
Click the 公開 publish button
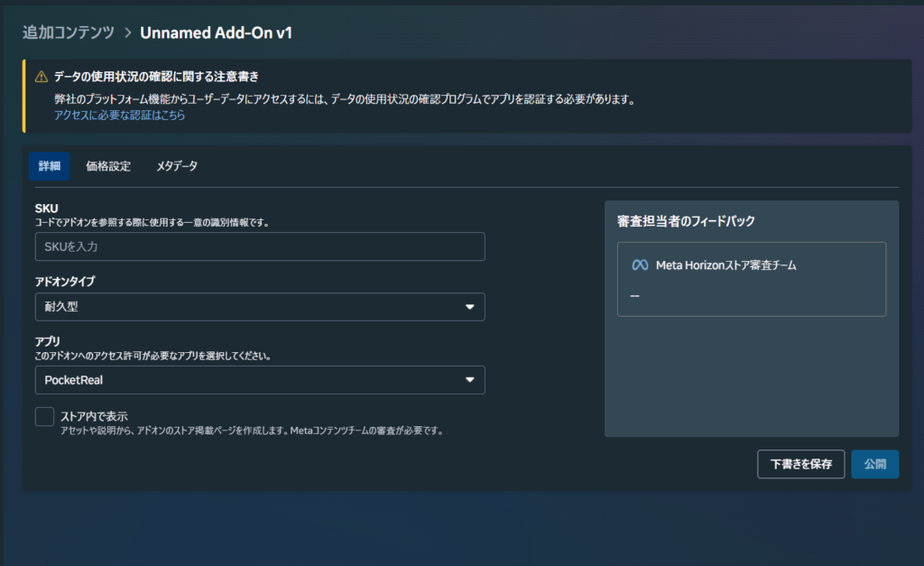point(874,464)
